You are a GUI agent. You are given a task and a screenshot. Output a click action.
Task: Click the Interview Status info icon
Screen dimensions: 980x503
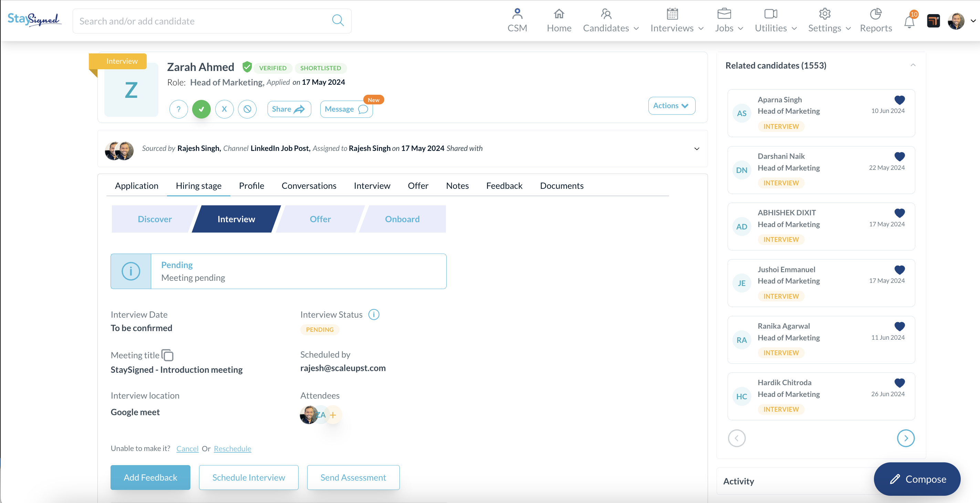(374, 315)
